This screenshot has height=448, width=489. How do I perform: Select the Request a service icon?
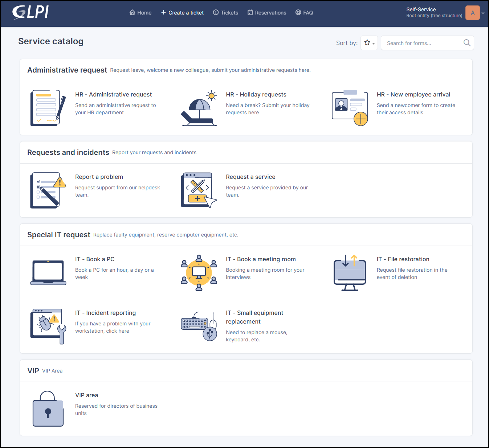(x=199, y=190)
